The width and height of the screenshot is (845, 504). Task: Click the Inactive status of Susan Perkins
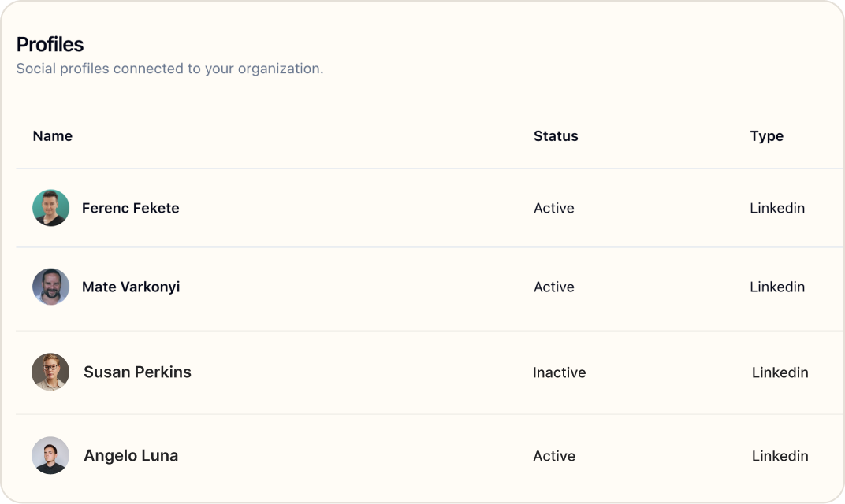[x=560, y=372]
